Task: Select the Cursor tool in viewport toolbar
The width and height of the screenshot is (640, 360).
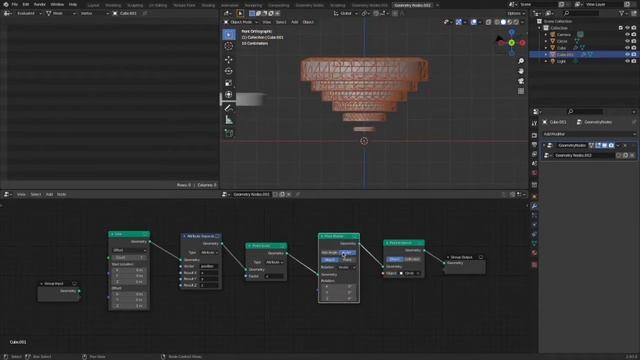Action: click(x=229, y=46)
